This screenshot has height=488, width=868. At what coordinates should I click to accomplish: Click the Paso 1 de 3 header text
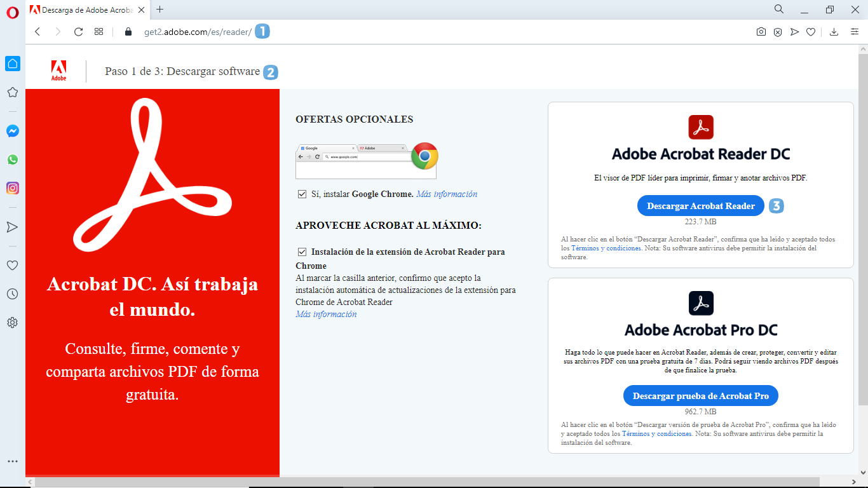pyautogui.click(x=182, y=71)
